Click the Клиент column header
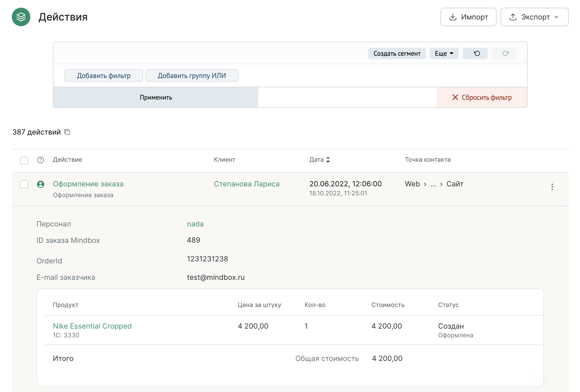The height and width of the screenshot is (392, 580). point(224,160)
